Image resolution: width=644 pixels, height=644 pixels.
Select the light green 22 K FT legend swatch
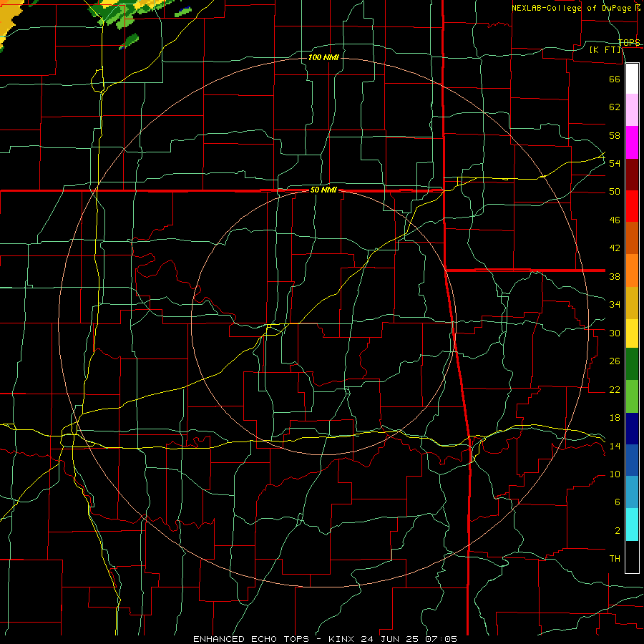pyautogui.click(x=632, y=396)
